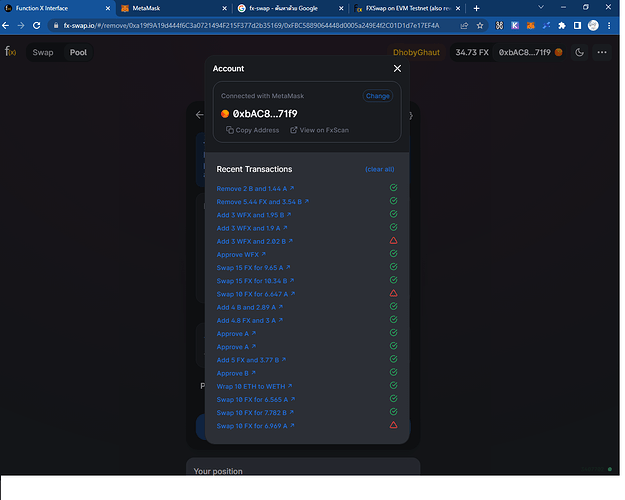Screen dimensions: 625x500
Task: Open the browser profile avatar
Action: coord(593,26)
